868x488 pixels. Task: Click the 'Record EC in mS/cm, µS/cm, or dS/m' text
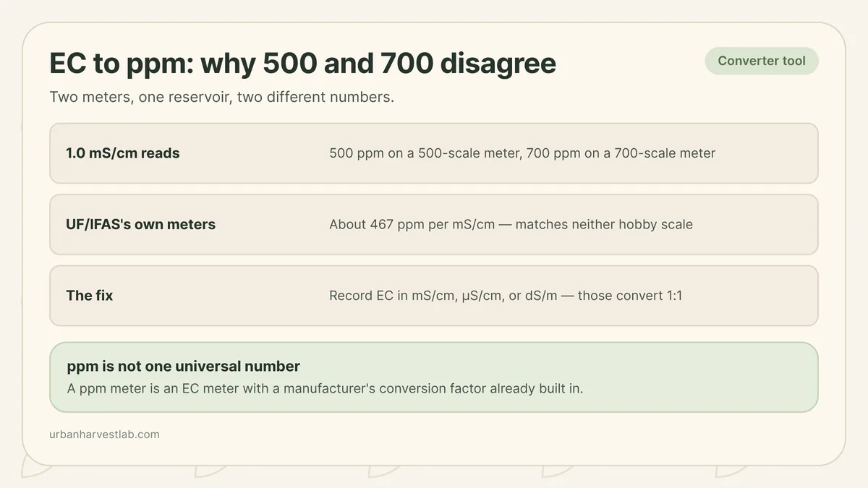[506, 296]
